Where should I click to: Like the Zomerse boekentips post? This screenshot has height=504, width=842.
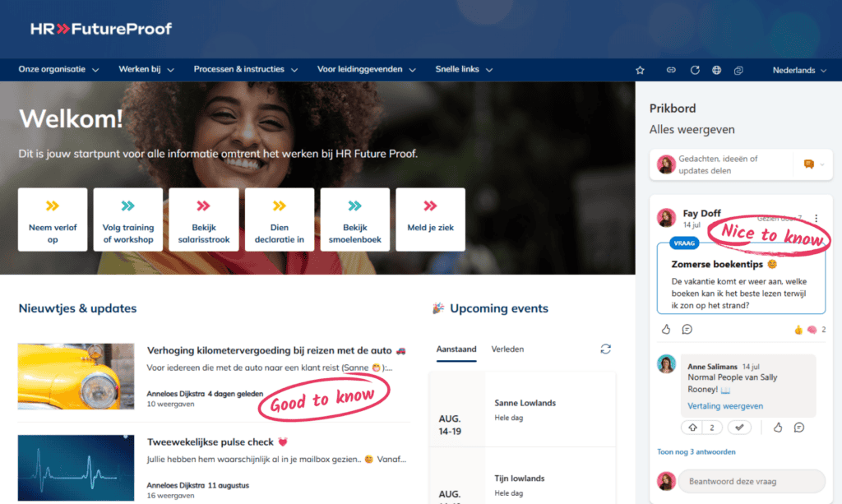click(666, 329)
